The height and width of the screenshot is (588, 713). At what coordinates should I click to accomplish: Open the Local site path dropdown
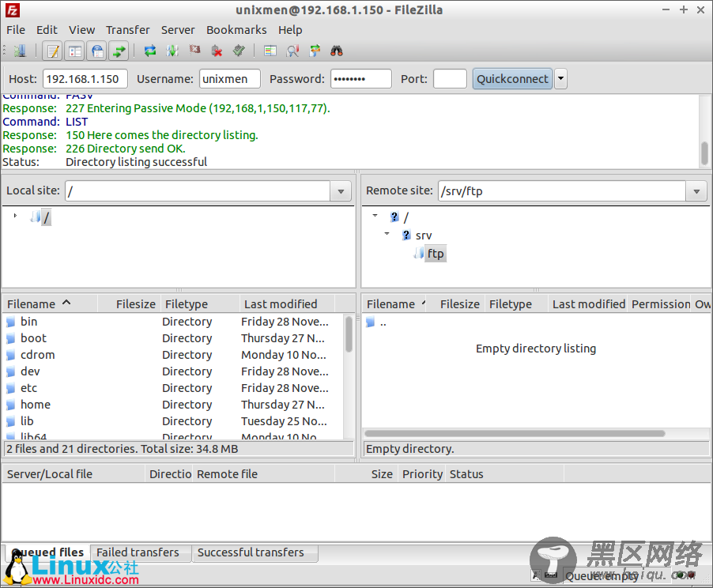[341, 191]
